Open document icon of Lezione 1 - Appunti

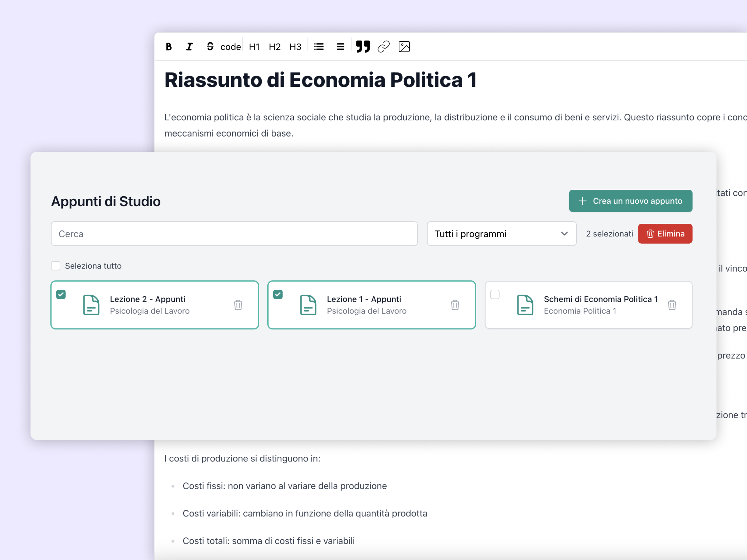click(x=308, y=305)
